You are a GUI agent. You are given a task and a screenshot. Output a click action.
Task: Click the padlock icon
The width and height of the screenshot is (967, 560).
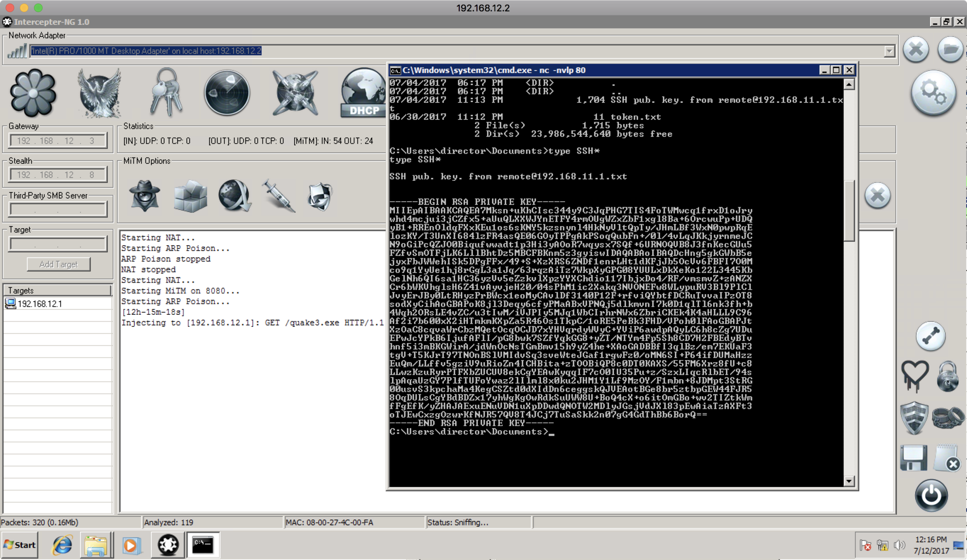click(x=947, y=376)
